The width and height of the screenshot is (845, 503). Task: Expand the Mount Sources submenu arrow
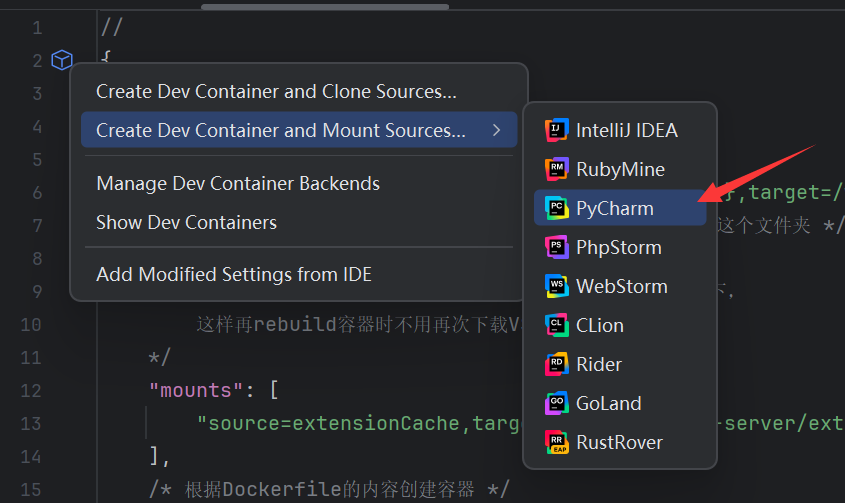(x=496, y=130)
